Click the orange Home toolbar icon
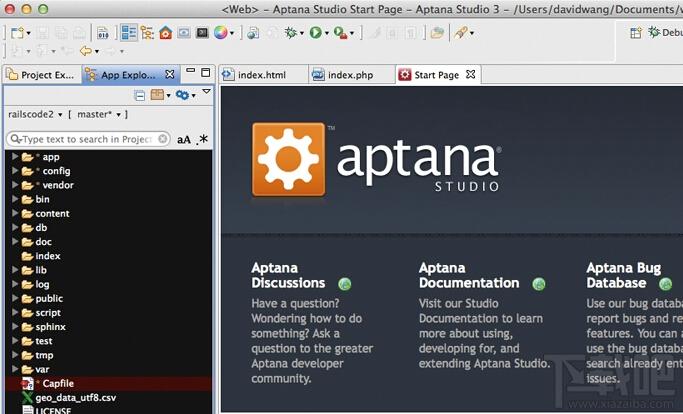This screenshot has width=683, height=414. point(166,33)
